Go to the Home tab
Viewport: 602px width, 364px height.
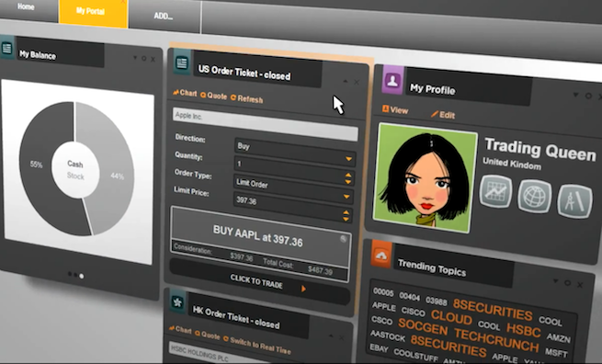(26, 7)
